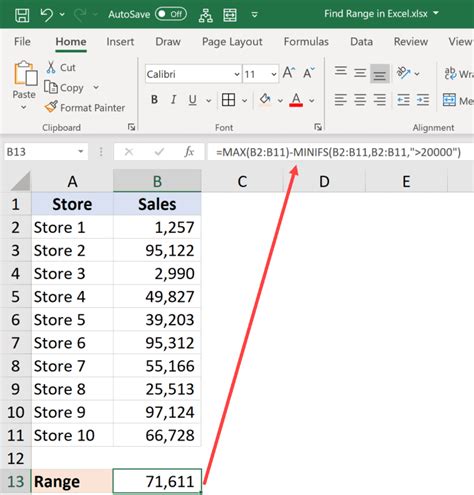The height and width of the screenshot is (495, 474).
Task: Expand the Copy options arrow
Action: pos(96,87)
